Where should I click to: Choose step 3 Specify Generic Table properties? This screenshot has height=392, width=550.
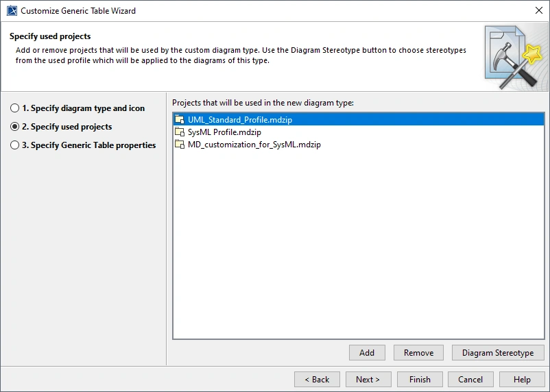click(x=14, y=145)
